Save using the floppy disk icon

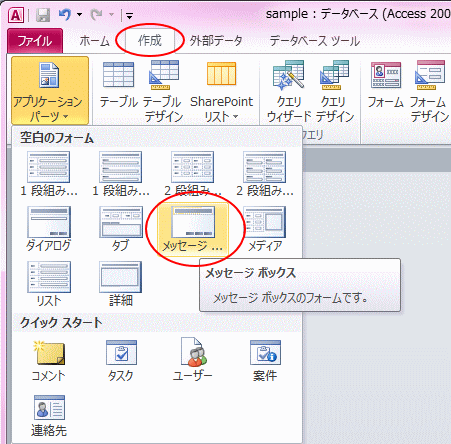click(43, 15)
